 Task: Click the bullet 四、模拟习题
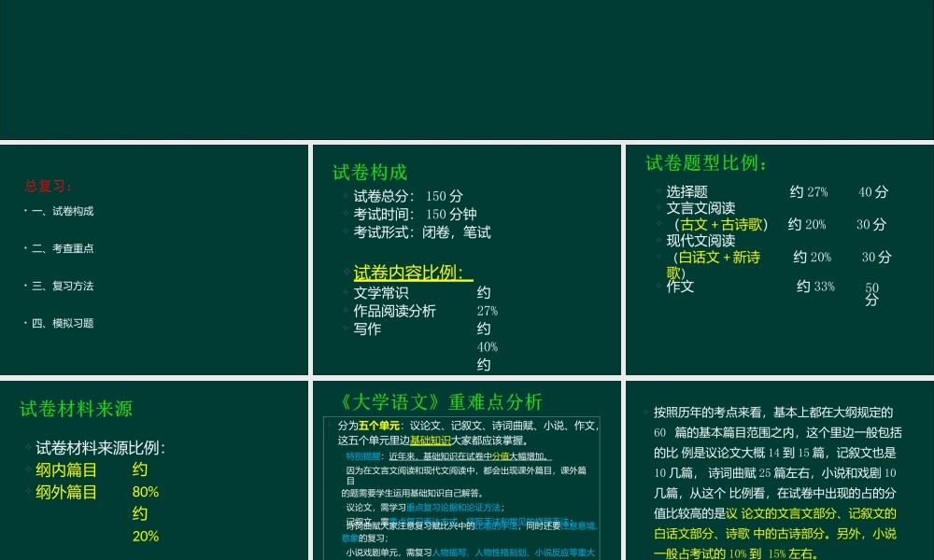[63, 324]
